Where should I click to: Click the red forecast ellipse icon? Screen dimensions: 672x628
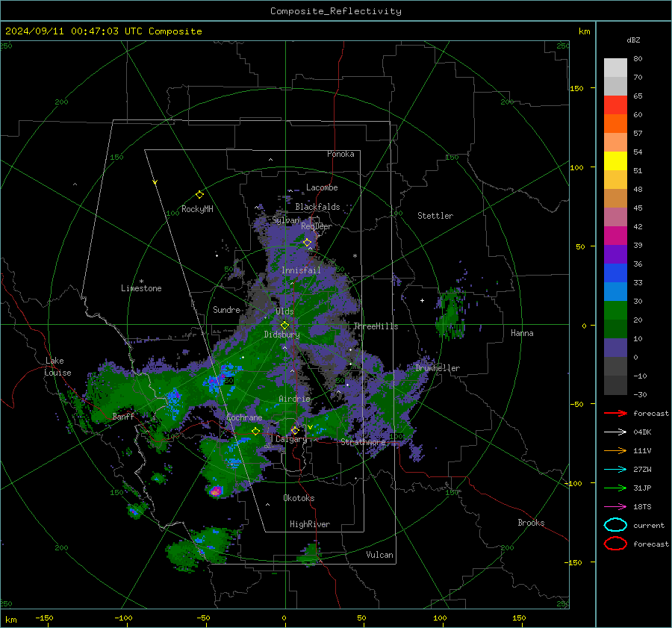coord(615,544)
